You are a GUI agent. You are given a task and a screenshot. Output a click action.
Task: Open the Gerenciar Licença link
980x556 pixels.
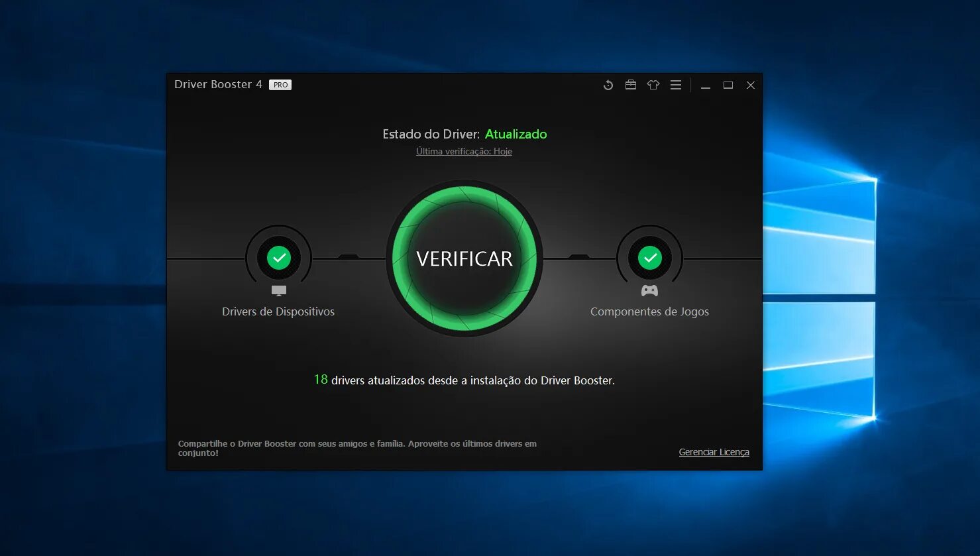pos(714,452)
